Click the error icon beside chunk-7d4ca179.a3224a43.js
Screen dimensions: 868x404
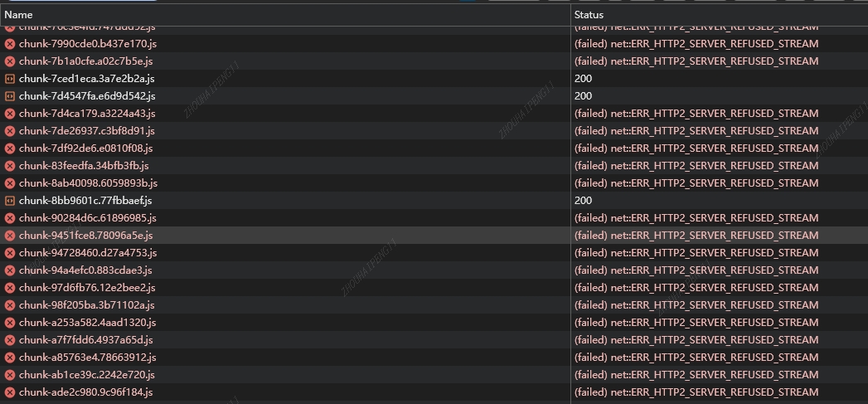pyautogui.click(x=9, y=114)
